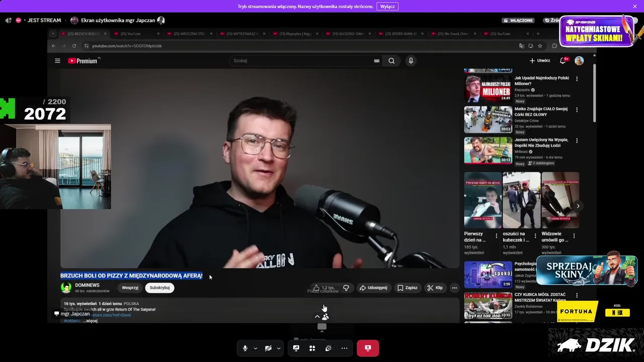Switch to the We Snuck Onto browser tab

pyautogui.click(x=453, y=34)
